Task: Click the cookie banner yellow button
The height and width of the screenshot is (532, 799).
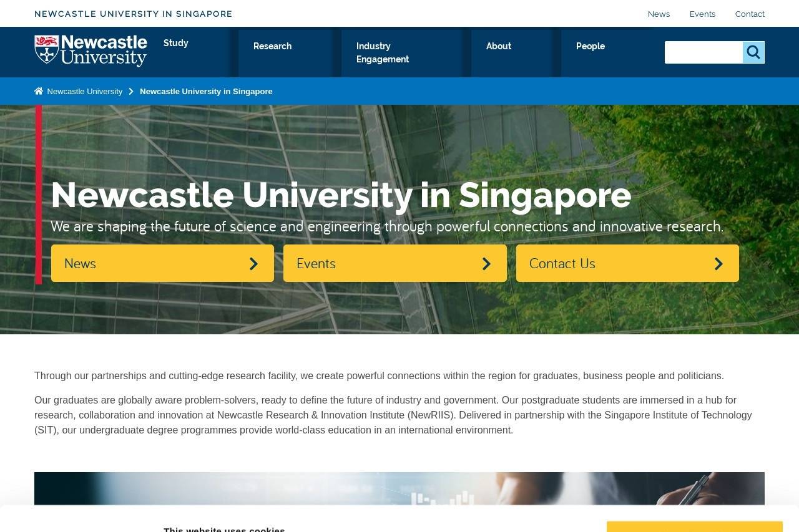Action: 694,526
